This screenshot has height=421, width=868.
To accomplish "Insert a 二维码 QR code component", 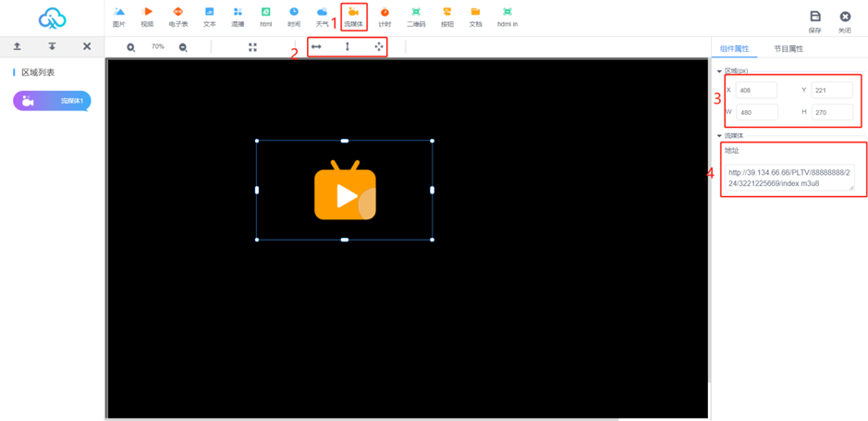I will tap(415, 17).
